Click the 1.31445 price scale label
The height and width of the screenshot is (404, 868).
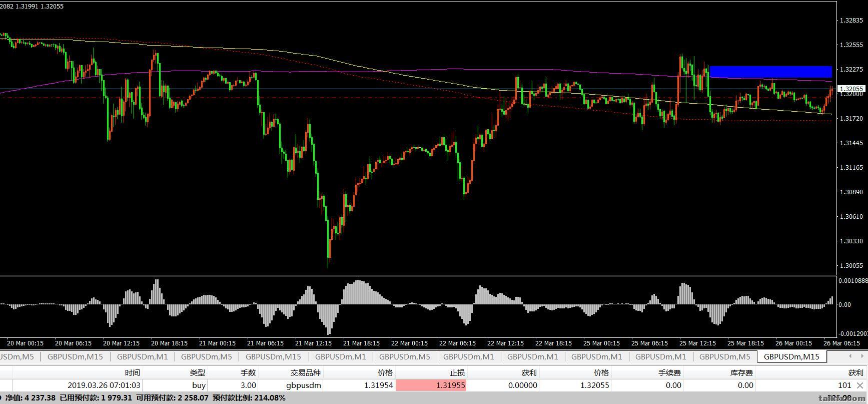tap(851, 143)
